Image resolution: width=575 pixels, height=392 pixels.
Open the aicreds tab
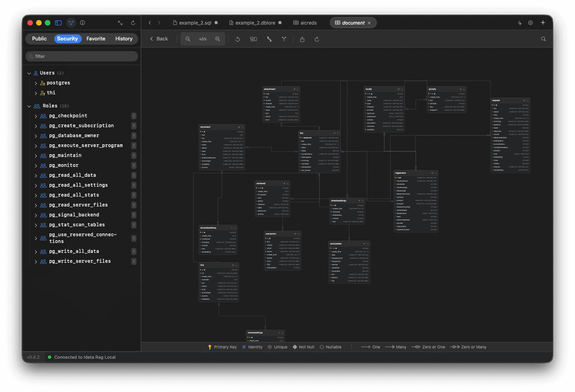305,23
